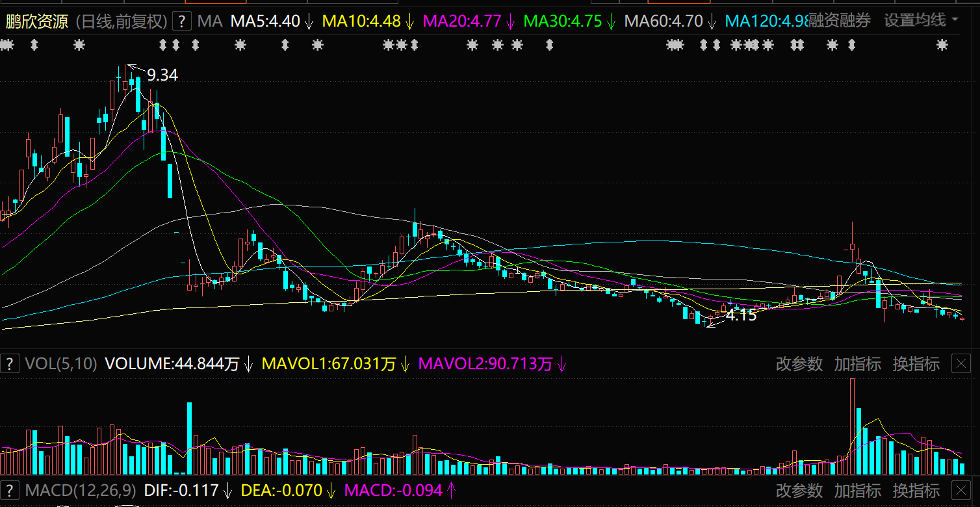Click the 4.15 low price label
980x507 pixels.
(x=741, y=316)
